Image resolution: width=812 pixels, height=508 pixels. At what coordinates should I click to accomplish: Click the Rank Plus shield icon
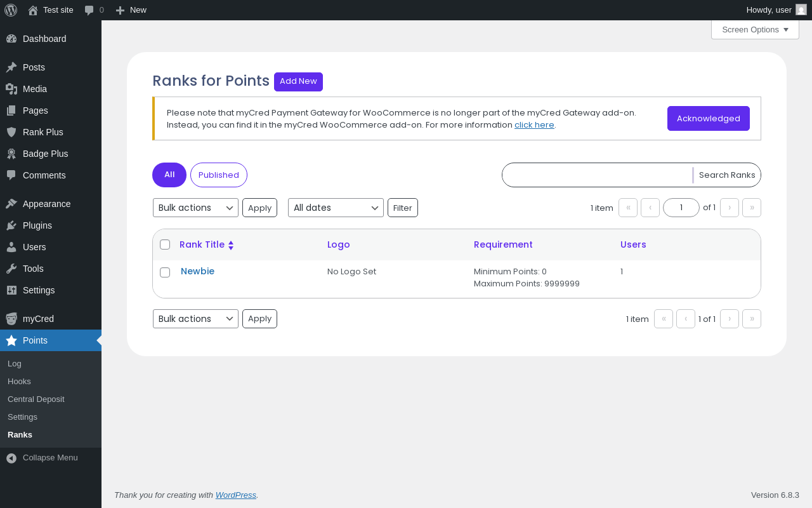point(11,132)
